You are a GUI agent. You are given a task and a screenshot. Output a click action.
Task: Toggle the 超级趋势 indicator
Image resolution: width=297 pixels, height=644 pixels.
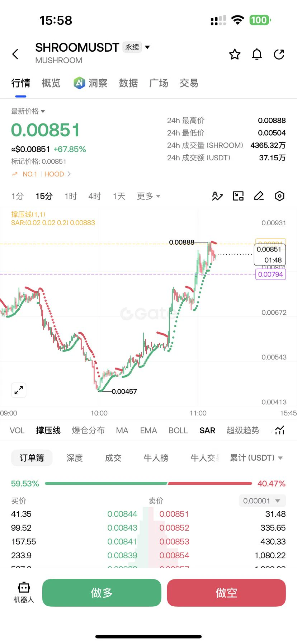tap(243, 430)
